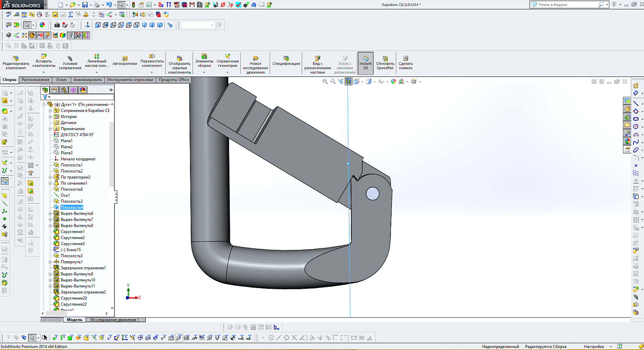The width and height of the screenshot is (644, 350).
Task: Switch to Инструменты отрисовки tab
Action: tap(130, 80)
